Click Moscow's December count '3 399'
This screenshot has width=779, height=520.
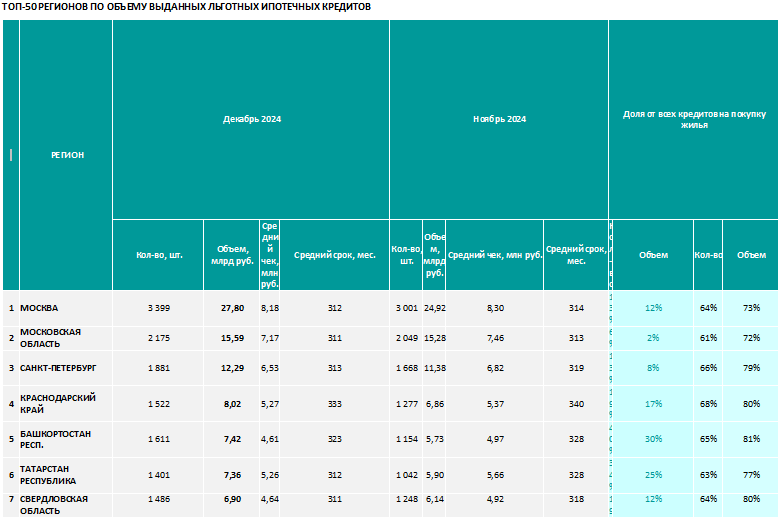click(x=159, y=308)
